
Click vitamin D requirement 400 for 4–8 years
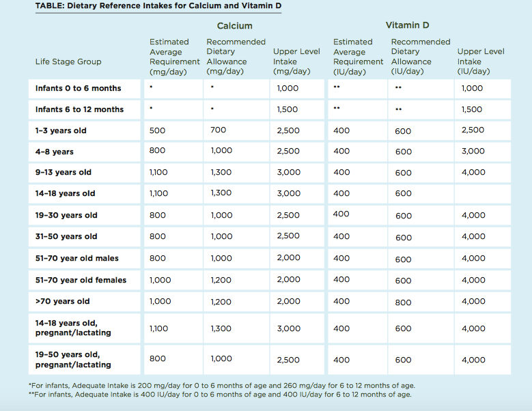(x=341, y=152)
